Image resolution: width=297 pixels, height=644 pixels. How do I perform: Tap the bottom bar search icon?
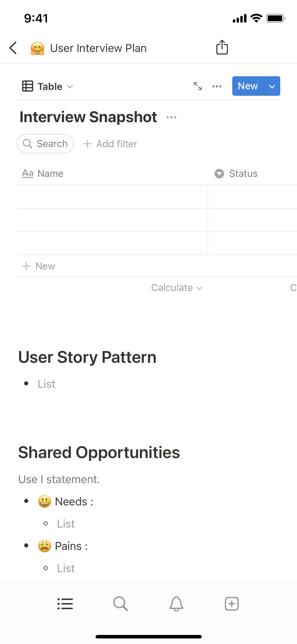[121, 604]
